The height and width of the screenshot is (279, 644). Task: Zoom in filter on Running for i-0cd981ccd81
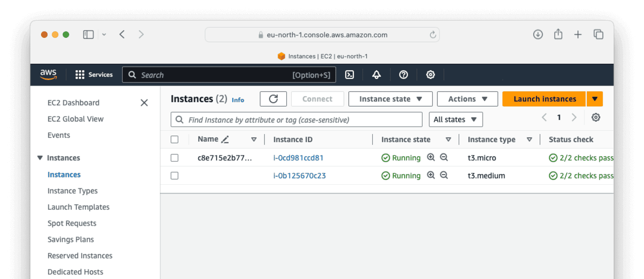coord(431,157)
